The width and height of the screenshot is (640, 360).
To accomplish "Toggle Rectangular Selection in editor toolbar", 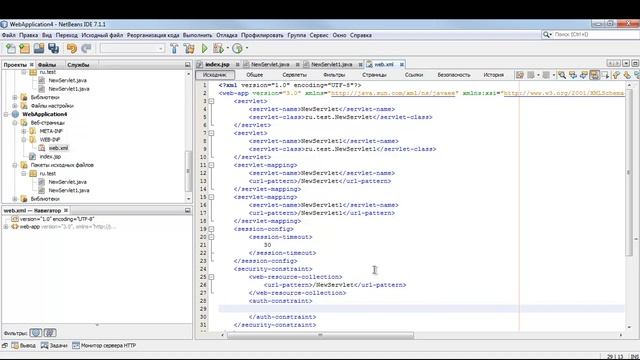I will [x=605, y=75].
